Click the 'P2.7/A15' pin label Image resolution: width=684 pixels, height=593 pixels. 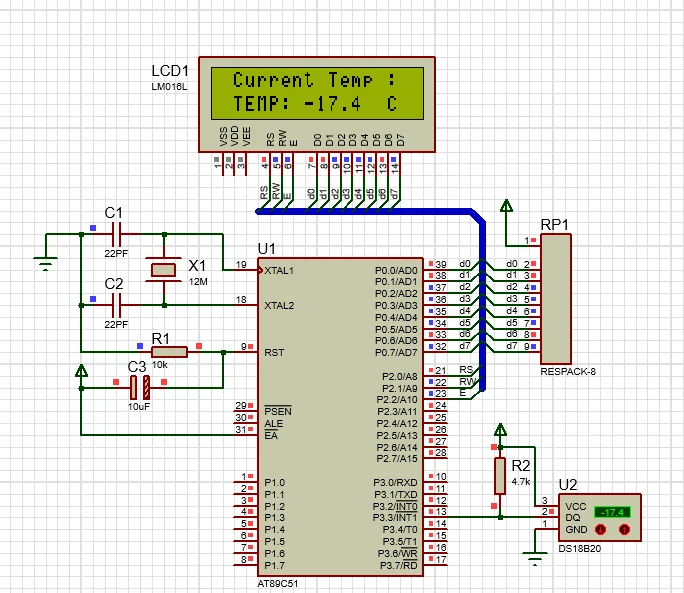click(397, 459)
